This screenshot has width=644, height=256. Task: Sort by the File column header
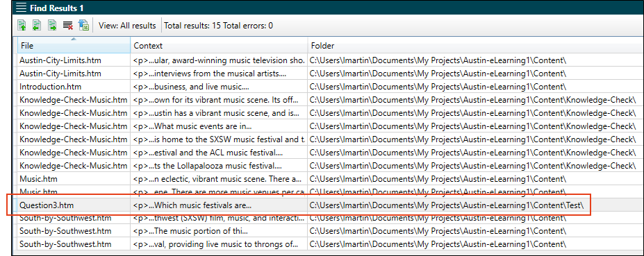[74, 46]
